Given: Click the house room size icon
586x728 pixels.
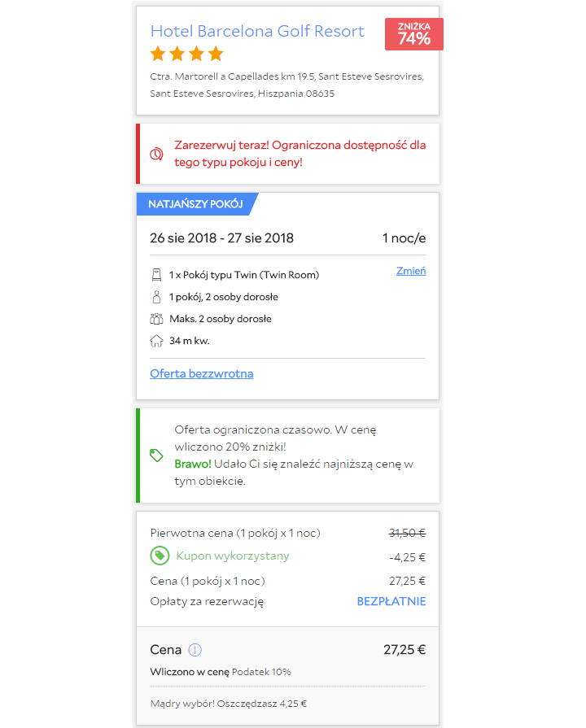Looking at the screenshot, I should tap(156, 341).
